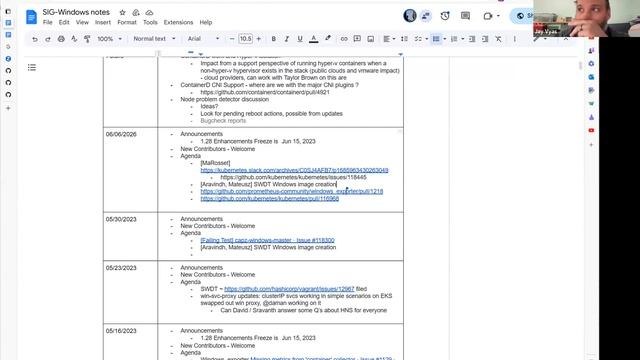Open the kubernetes.slack.com archives link
This screenshot has width=640, height=360.
pos(294,170)
